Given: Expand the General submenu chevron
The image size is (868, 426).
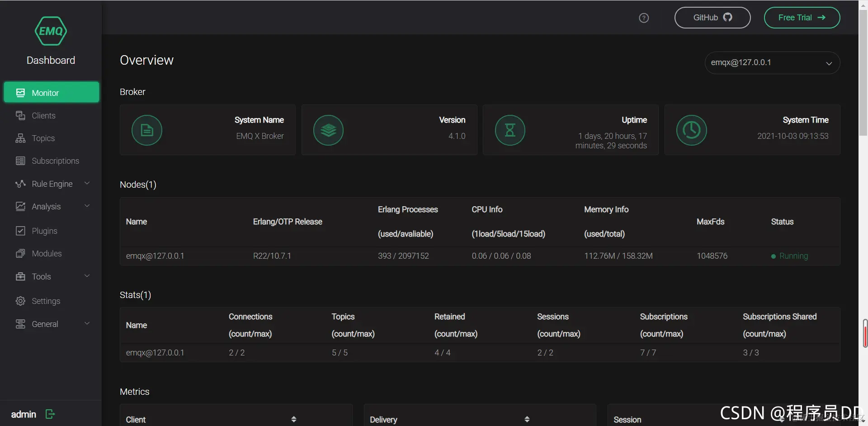Looking at the screenshot, I should (87, 323).
